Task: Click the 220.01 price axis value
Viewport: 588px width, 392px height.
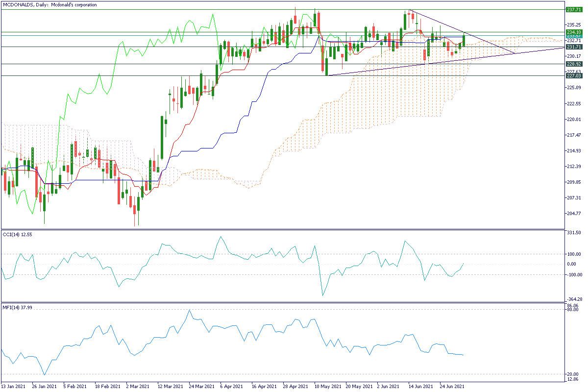Action: (573, 120)
